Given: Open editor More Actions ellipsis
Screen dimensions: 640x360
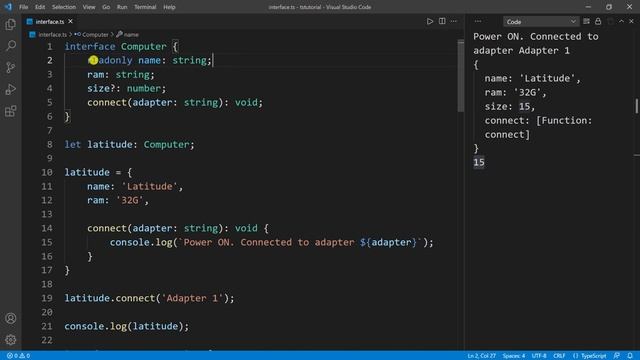Looking at the screenshot, I should 454,21.
